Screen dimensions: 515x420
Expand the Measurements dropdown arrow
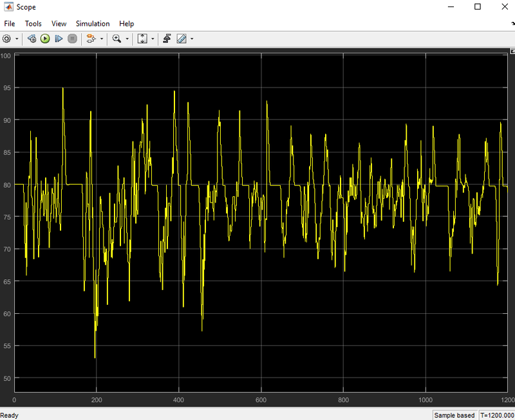[x=192, y=39]
